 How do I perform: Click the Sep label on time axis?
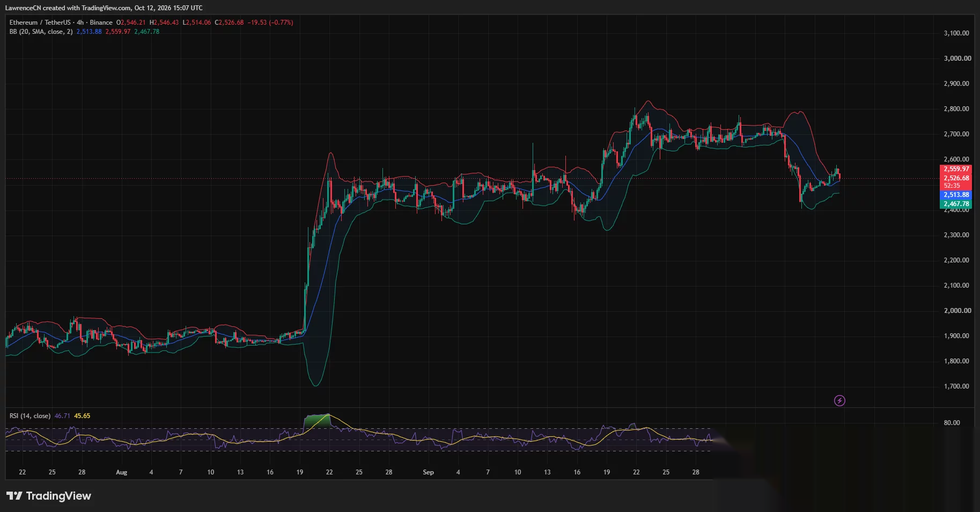pos(428,472)
